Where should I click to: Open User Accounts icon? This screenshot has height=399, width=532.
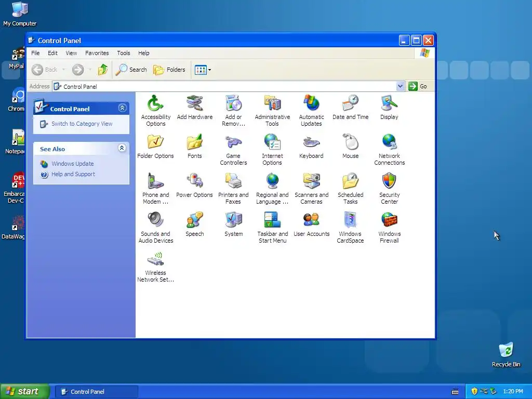coord(312,220)
